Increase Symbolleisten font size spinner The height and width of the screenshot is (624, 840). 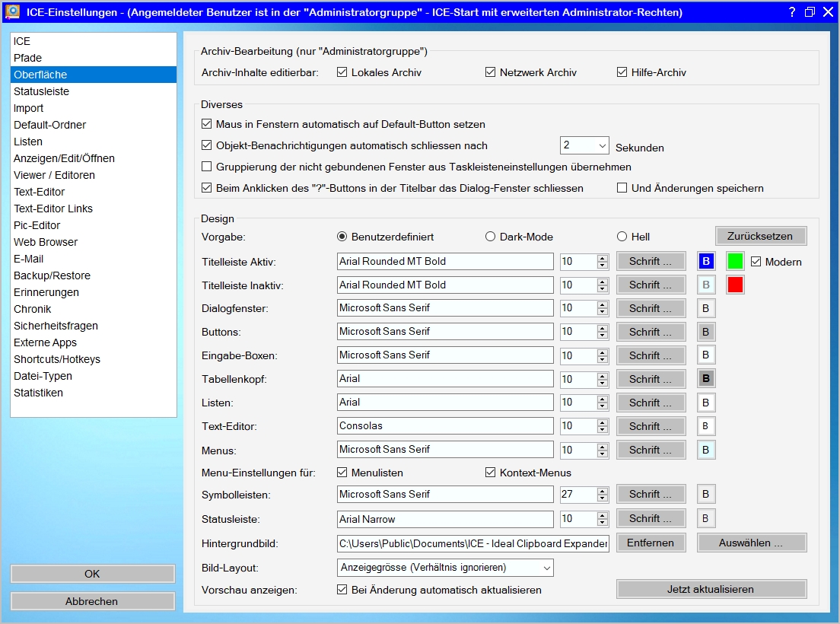tap(603, 491)
